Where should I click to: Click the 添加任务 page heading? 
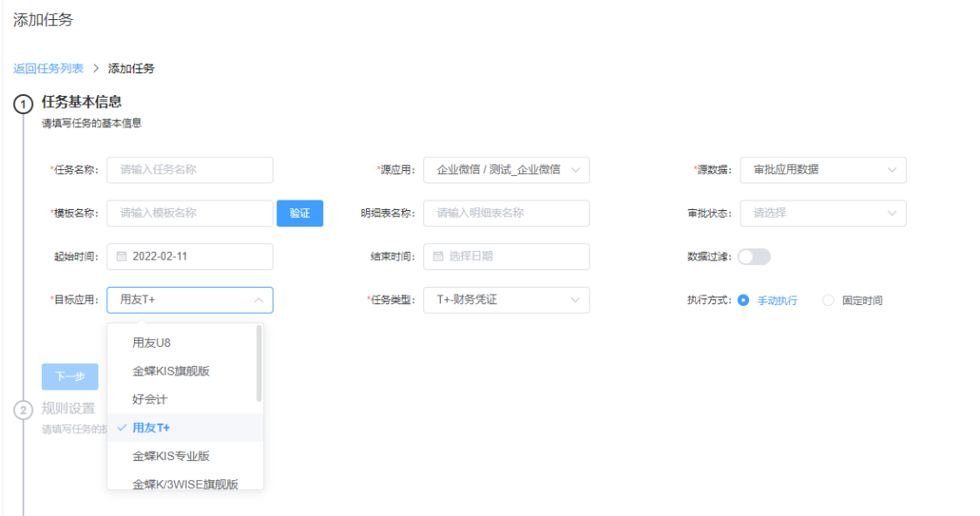(x=44, y=20)
